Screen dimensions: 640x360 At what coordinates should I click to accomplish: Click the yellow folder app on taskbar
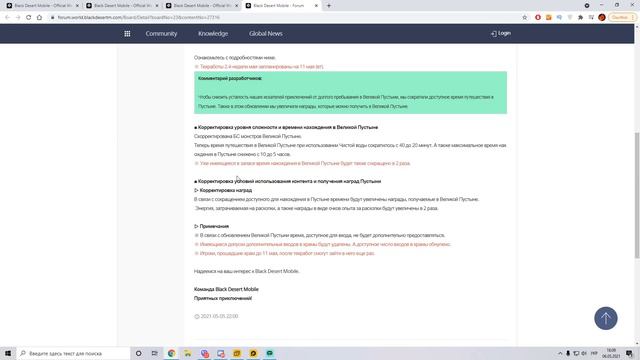click(x=237, y=353)
